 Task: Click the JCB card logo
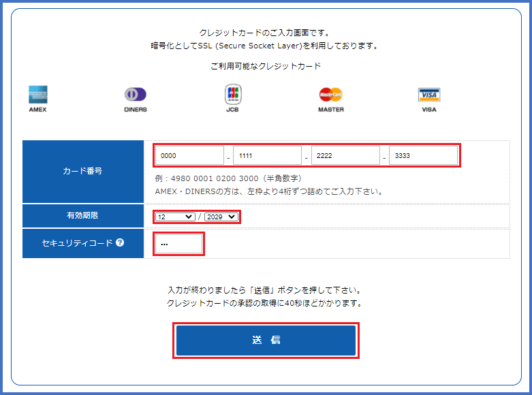[233, 95]
